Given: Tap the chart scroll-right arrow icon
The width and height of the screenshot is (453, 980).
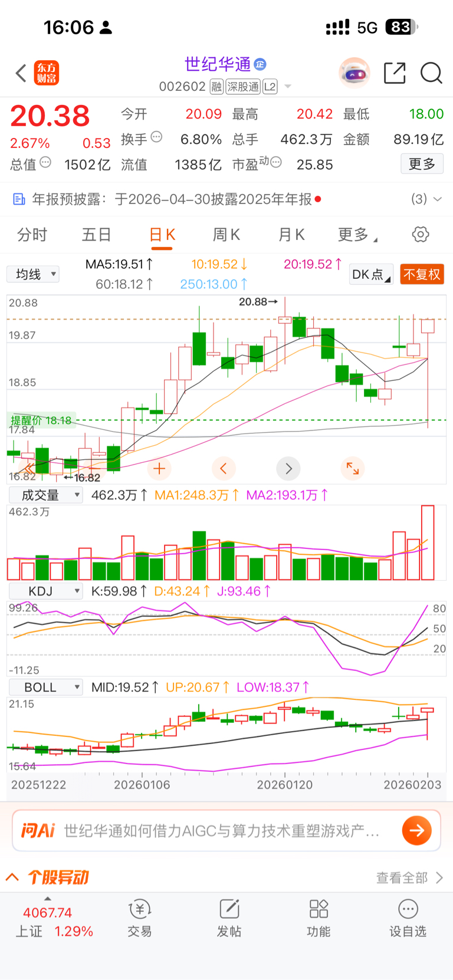Looking at the screenshot, I should tap(288, 469).
